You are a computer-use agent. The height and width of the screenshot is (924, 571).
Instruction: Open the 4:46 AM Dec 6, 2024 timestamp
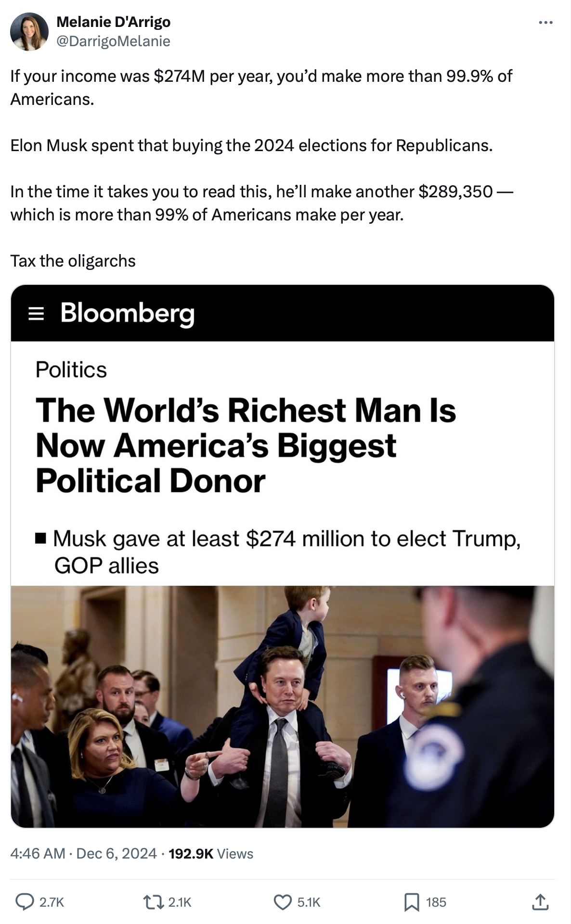click(83, 853)
